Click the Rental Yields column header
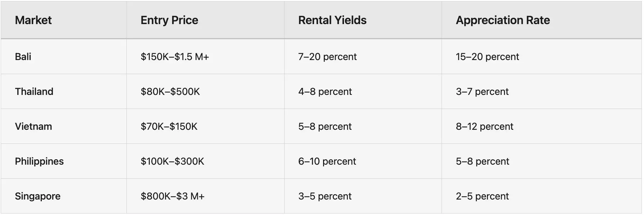Image resolution: width=644 pixels, height=215 pixels. [x=332, y=20]
